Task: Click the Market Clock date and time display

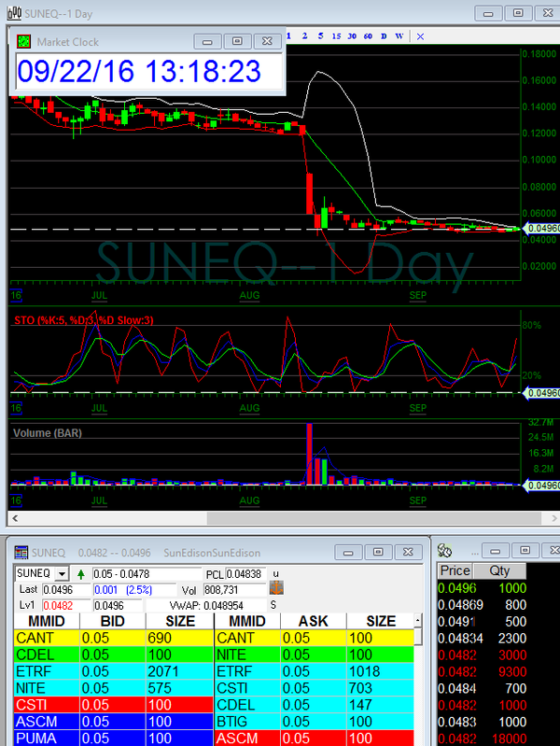Action: (149, 71)
